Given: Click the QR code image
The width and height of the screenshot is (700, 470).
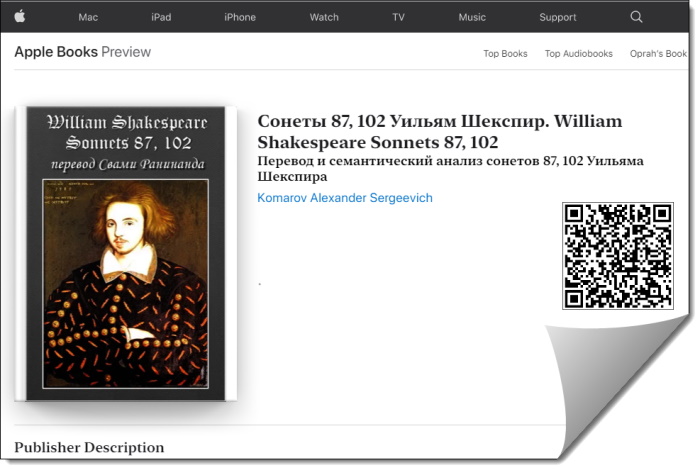Looking at the screenshot, I should point(618,256).
